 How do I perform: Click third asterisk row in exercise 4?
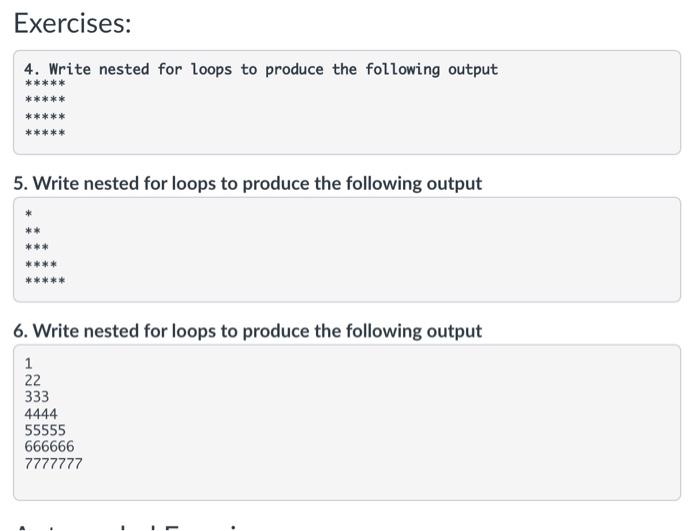(x=45, y=117)
